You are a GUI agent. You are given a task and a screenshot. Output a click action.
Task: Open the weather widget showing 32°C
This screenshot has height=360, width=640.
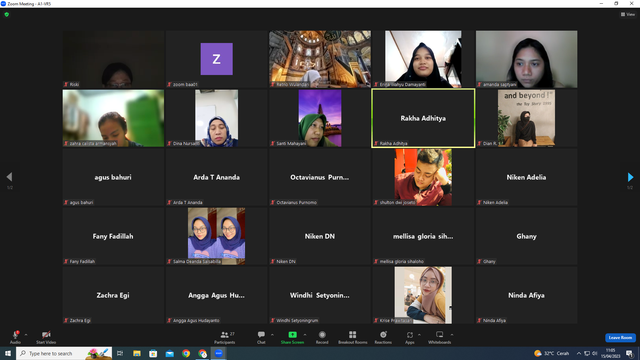[551, 353]
